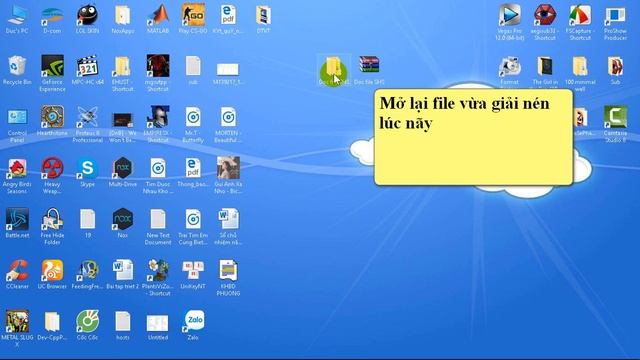
Task: Open UniKeyNT
Action: click(193, 275)
